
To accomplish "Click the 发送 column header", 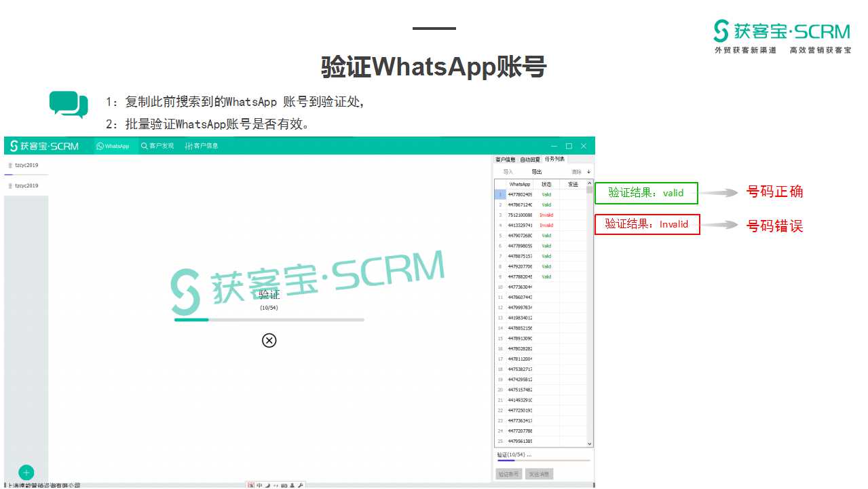I will pyautogui.click(x=573, y=184).
